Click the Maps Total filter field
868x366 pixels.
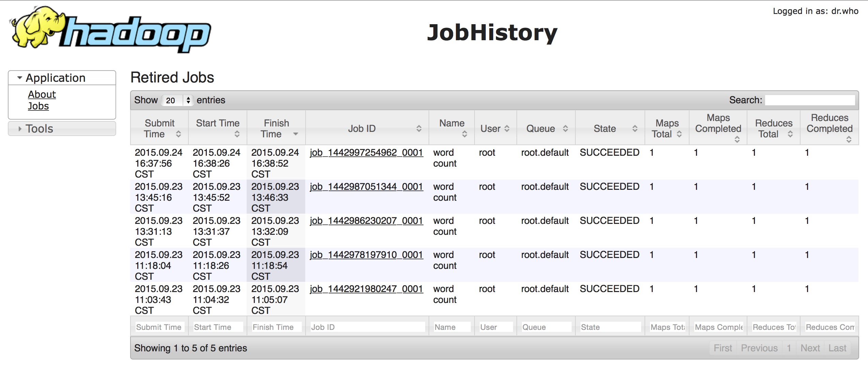pyautogui.click(x=668, y=327)
